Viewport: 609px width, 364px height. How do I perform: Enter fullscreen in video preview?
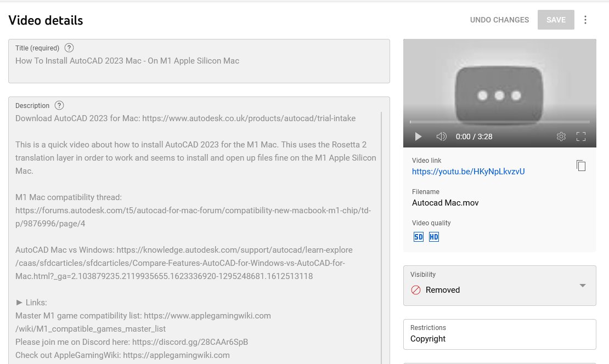[x=580, y=136]
